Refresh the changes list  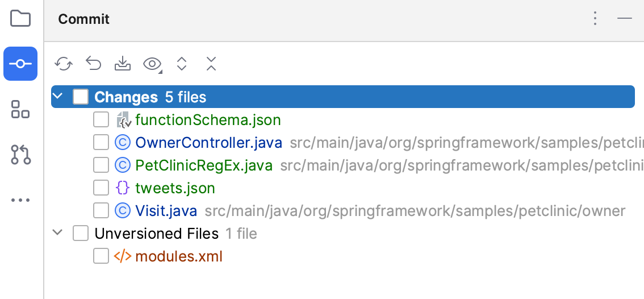click(64, 64)
